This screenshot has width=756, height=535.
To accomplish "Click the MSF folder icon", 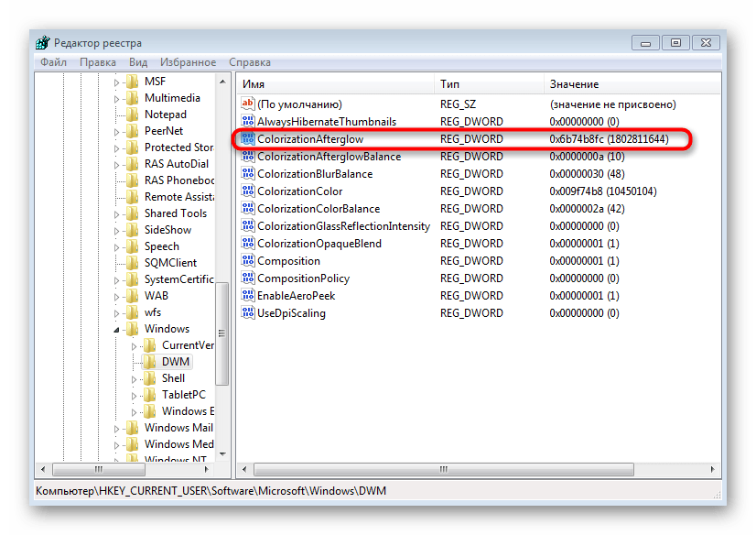I will (x=132, y=82).
